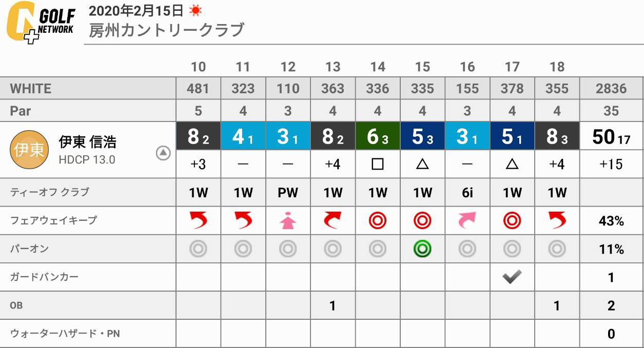Click the Golf Network Plus logo
The image size is (644, 348).
41,23
